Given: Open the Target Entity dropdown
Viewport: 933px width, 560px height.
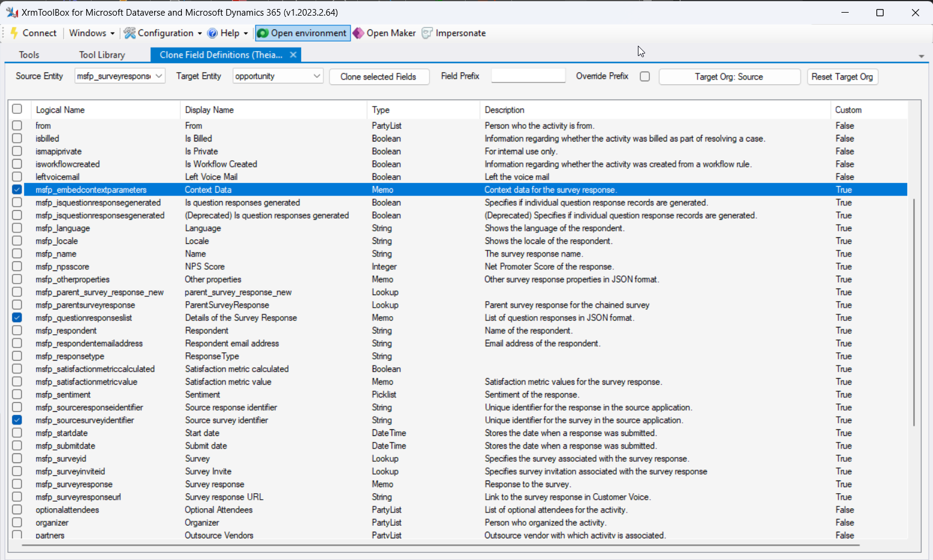Looking at the screenshot, I should pos(317,76).
